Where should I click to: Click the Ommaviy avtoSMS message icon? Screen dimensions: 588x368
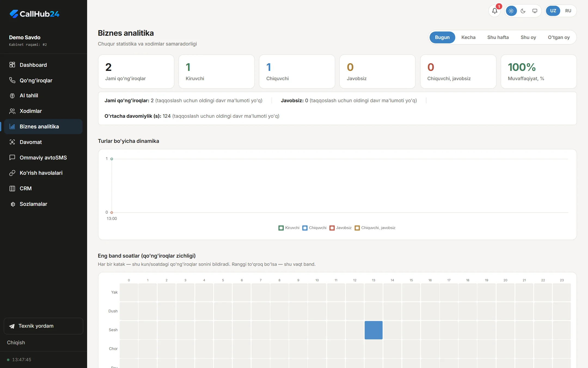[x=12, y=157]
